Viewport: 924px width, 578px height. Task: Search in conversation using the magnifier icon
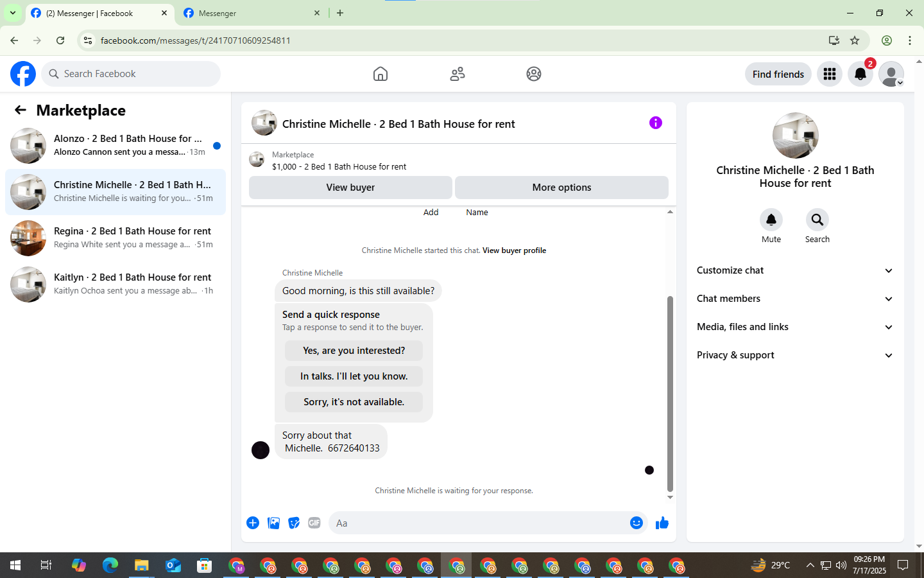[817, 220]
